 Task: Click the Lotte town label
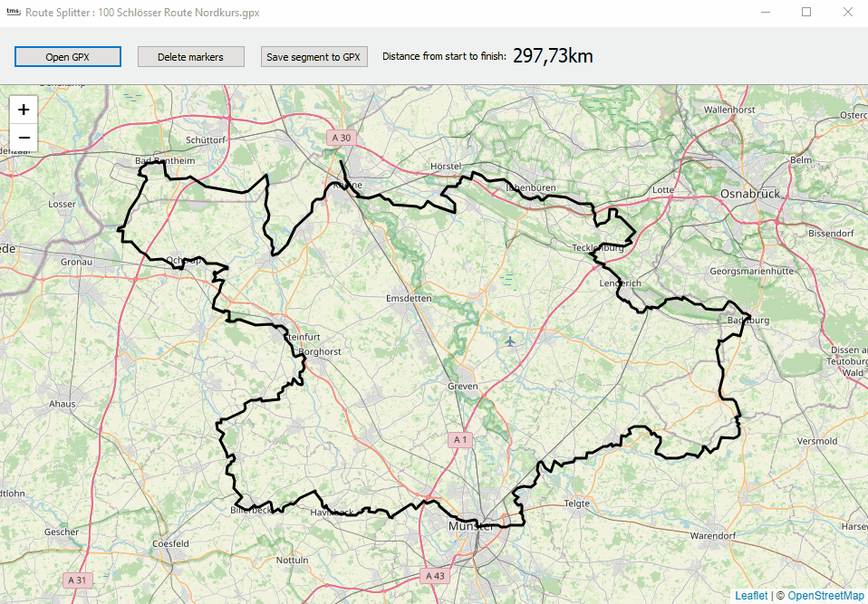(663, 190)
